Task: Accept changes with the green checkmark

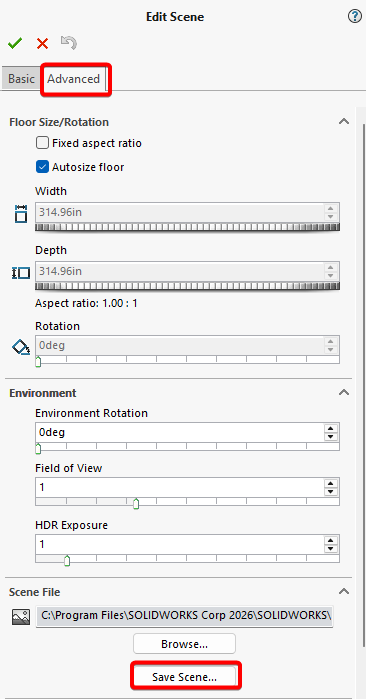Action: click(x=15, y=43)
